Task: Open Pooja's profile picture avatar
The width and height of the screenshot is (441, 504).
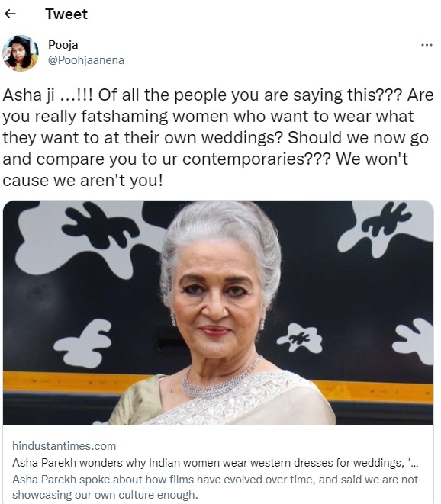Action: 21,53
